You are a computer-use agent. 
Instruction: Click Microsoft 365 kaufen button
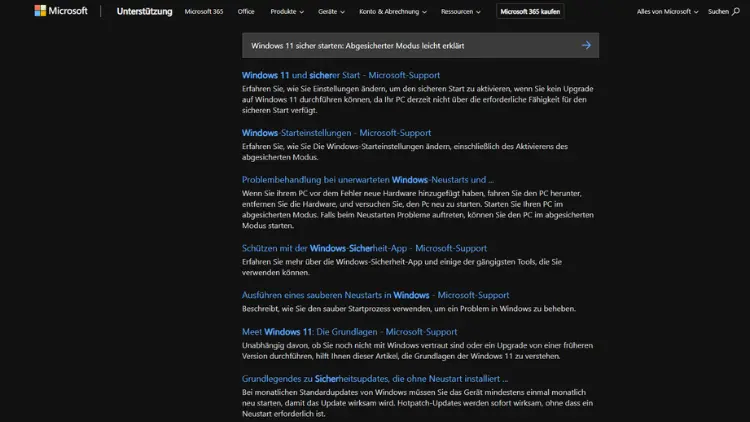(x=530, y=11)
